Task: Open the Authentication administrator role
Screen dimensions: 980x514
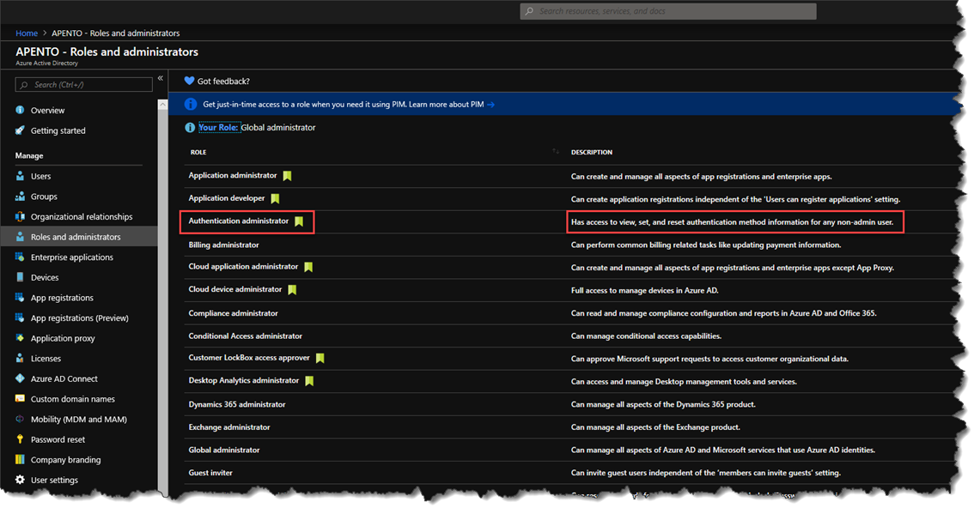Action: 239,221
